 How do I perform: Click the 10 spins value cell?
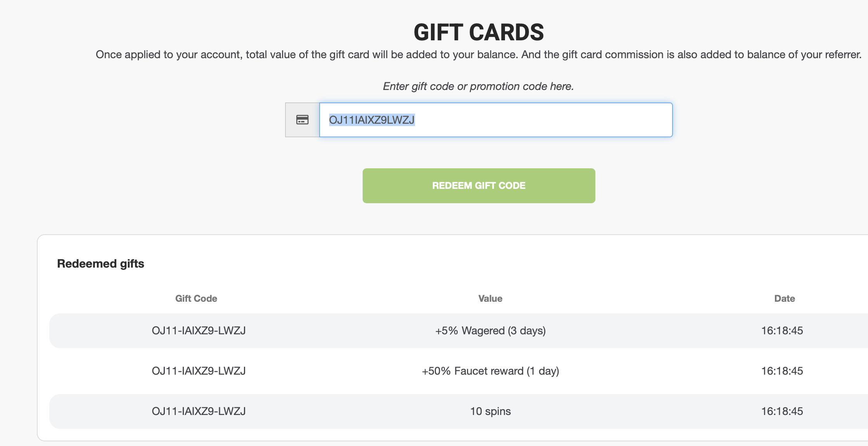pyautogui.click(x=490, y=411)
